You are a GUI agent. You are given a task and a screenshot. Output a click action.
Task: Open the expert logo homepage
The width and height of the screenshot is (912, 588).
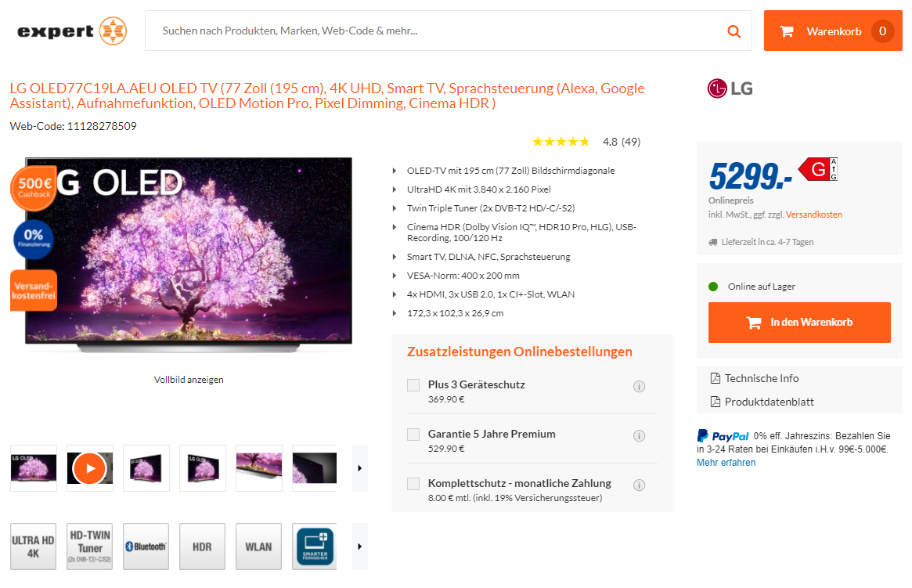(x=72, y=31)
